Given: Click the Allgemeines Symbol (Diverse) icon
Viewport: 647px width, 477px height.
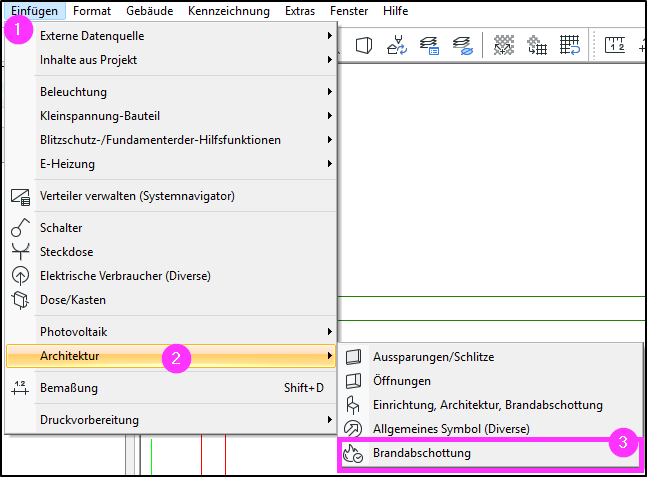Looking at the screenshot, I should coord(353,429).
